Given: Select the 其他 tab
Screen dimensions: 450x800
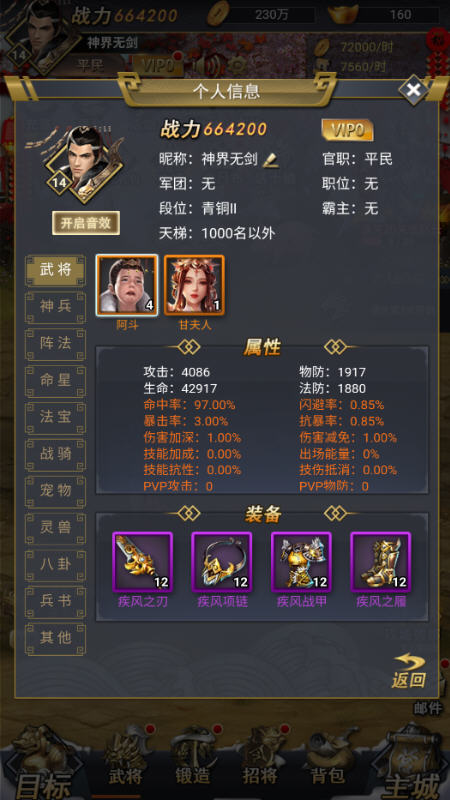Looking at the screenshot, I should [x=56, y=638].
